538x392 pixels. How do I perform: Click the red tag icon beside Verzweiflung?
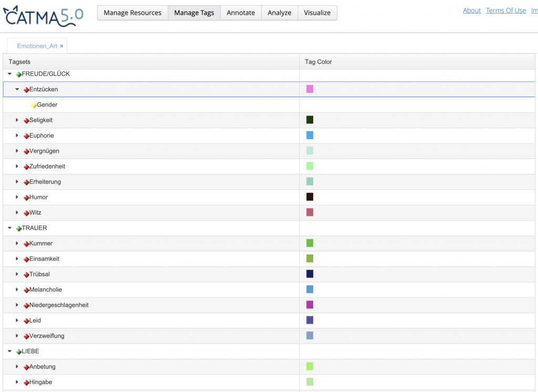(26, 336)
